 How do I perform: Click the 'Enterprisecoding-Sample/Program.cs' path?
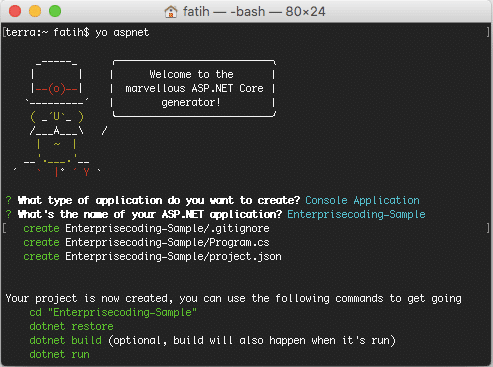pos(167,242)
